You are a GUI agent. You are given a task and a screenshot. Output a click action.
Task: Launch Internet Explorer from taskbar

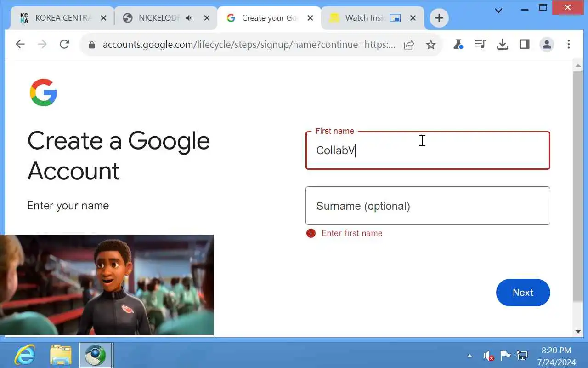(x=25, y=355)
